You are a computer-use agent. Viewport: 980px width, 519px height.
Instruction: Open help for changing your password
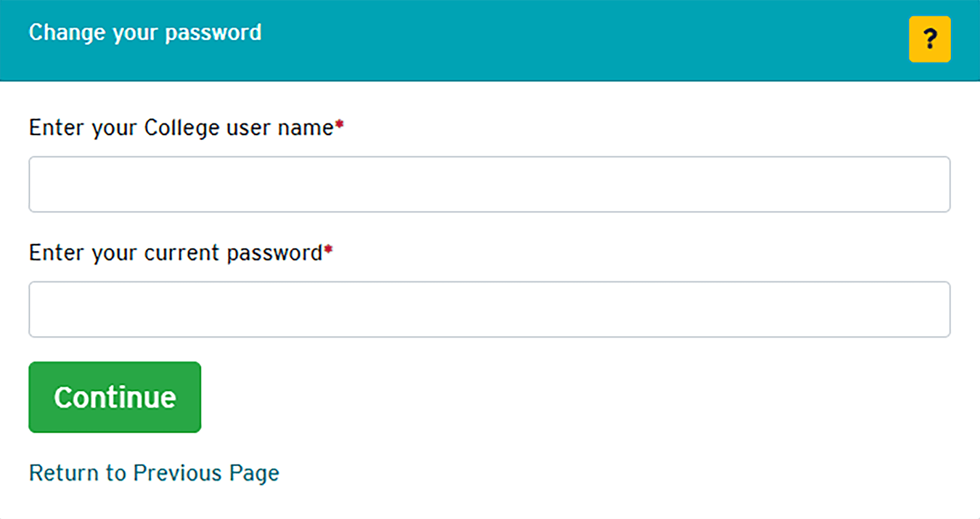point(929,39)
